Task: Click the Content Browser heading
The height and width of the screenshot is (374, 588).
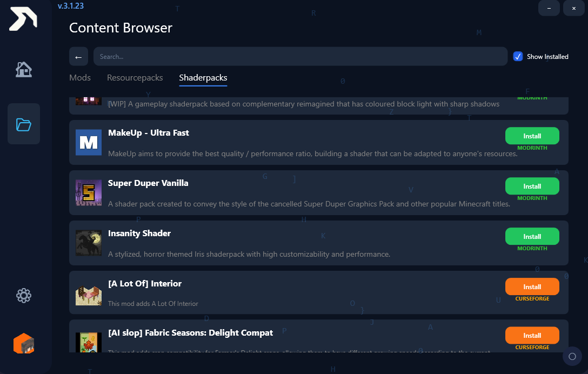Action: 121,28
